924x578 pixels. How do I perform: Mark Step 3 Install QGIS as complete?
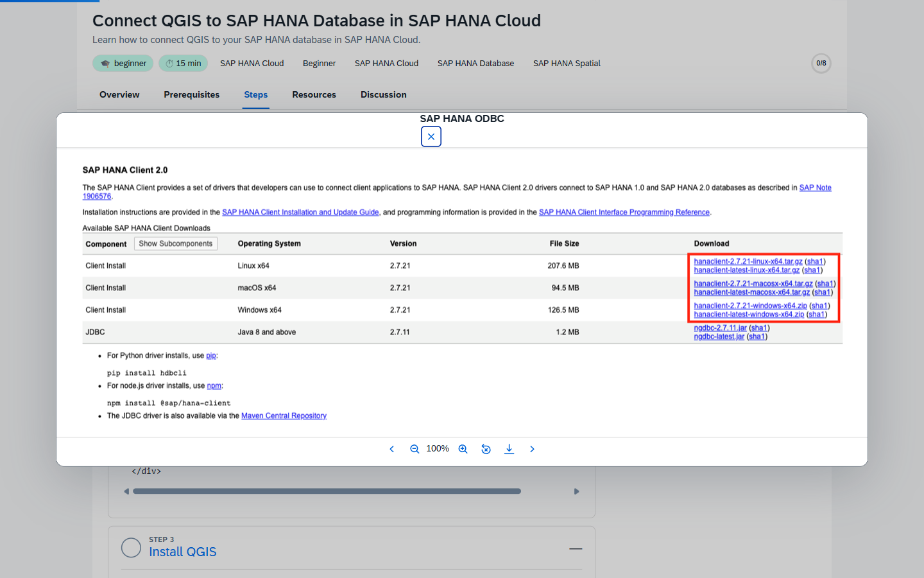(x=131, y=548)
